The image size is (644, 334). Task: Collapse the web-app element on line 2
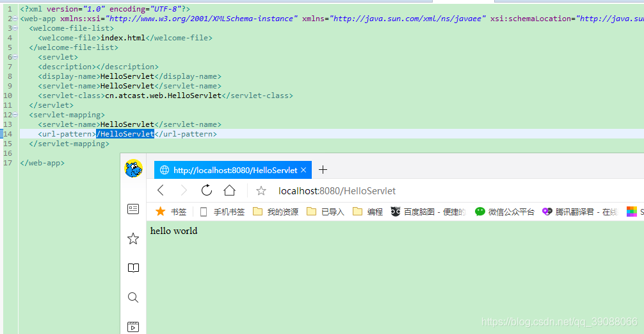pyautogui.click(x=15, y=19)
